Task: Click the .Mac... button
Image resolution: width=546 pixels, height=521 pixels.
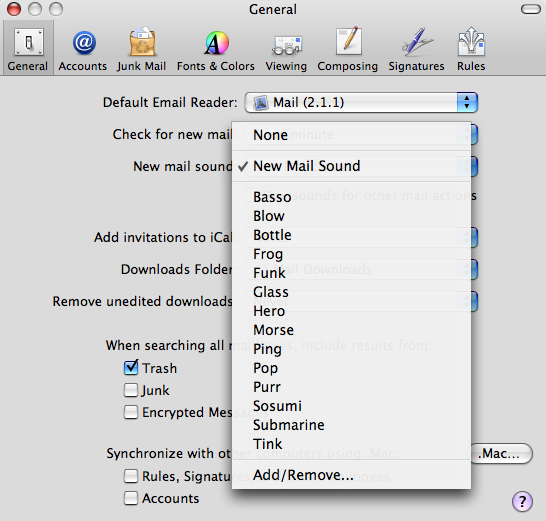Action: tap(501, 453)
